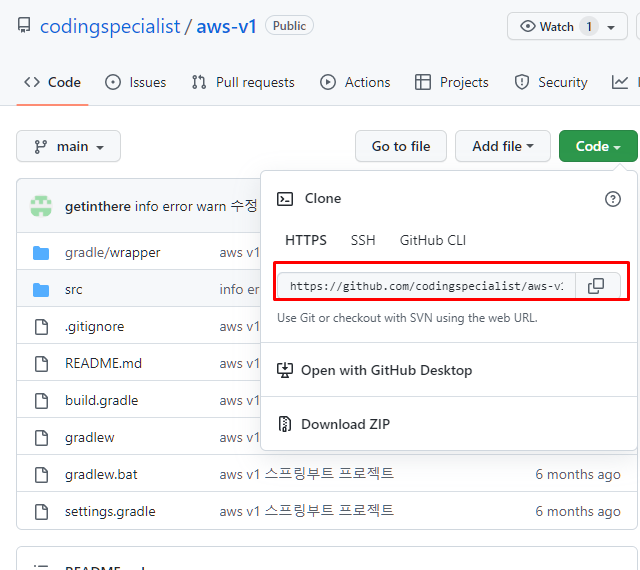Switch to the Issues tab
The image size is (640, 570).
(136, 82)
